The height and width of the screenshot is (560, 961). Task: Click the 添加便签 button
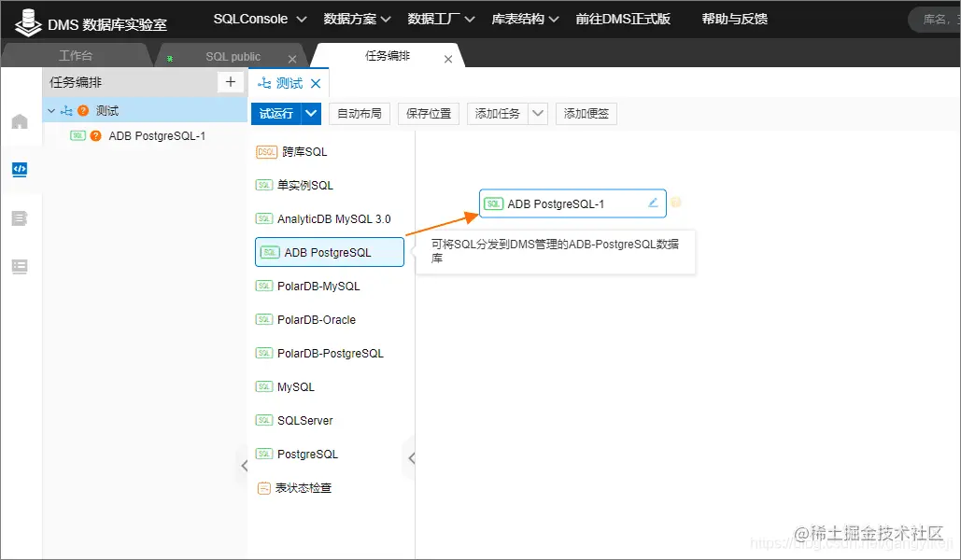point(586,113)
